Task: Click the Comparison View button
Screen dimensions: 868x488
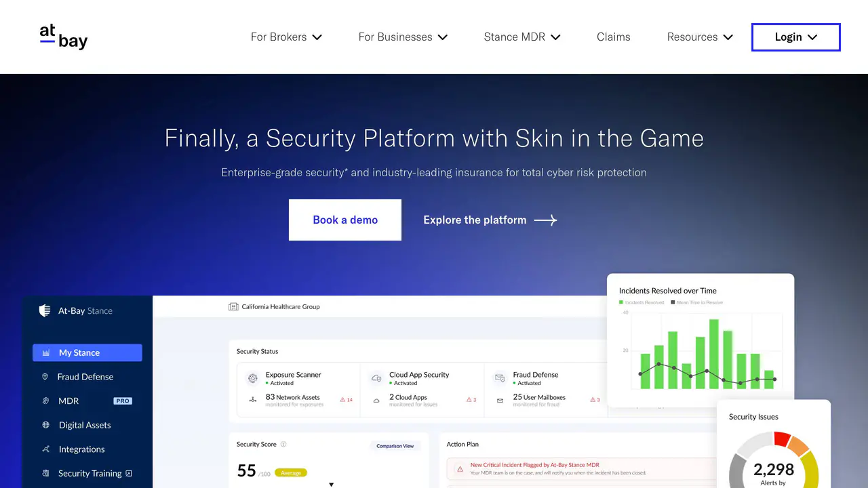Action: pyautogui.click(x=395, y=446)
